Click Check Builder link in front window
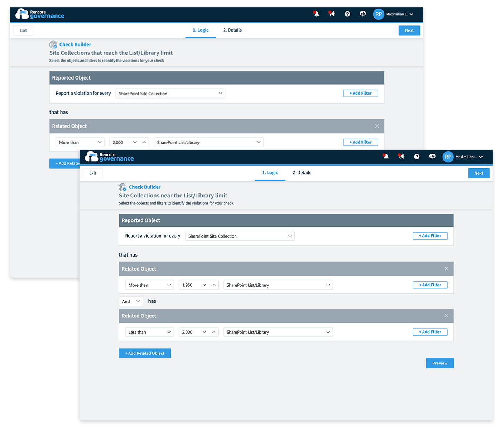 coord(145,187)
